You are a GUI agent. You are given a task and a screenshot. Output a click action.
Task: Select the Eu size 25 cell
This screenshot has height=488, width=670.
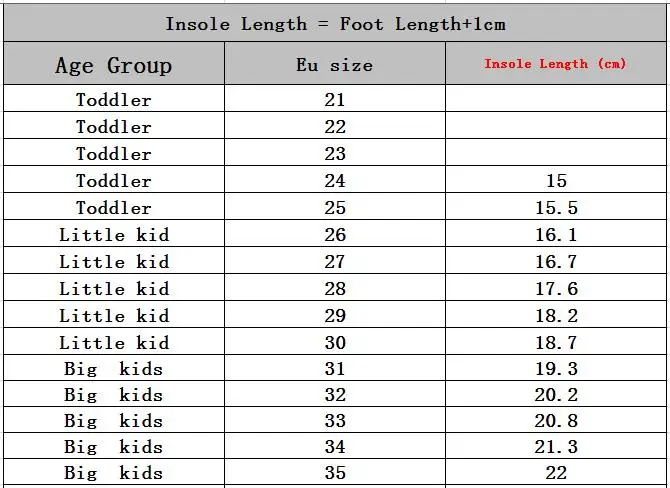335,208
